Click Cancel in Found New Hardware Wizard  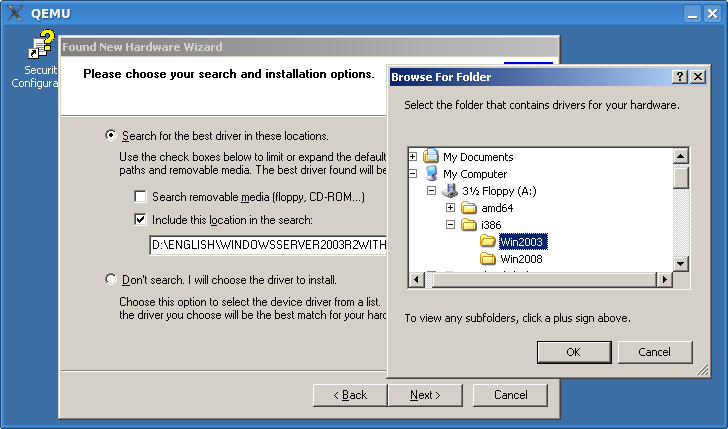pyautogui.click(x=510, y=395)
